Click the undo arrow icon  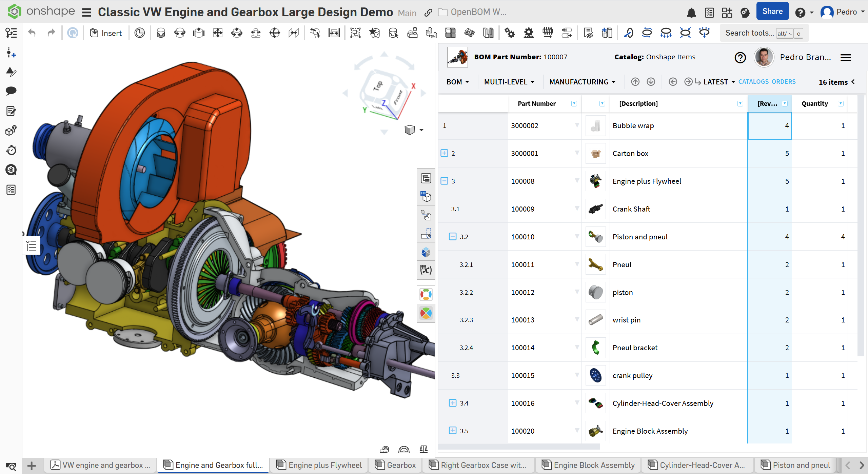pos(32,33)
